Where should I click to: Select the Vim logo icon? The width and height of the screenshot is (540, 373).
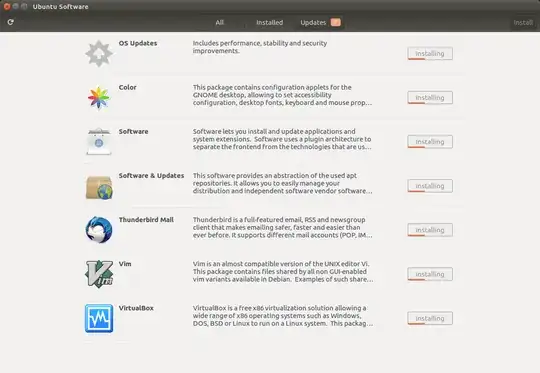[x=99, y=274]
